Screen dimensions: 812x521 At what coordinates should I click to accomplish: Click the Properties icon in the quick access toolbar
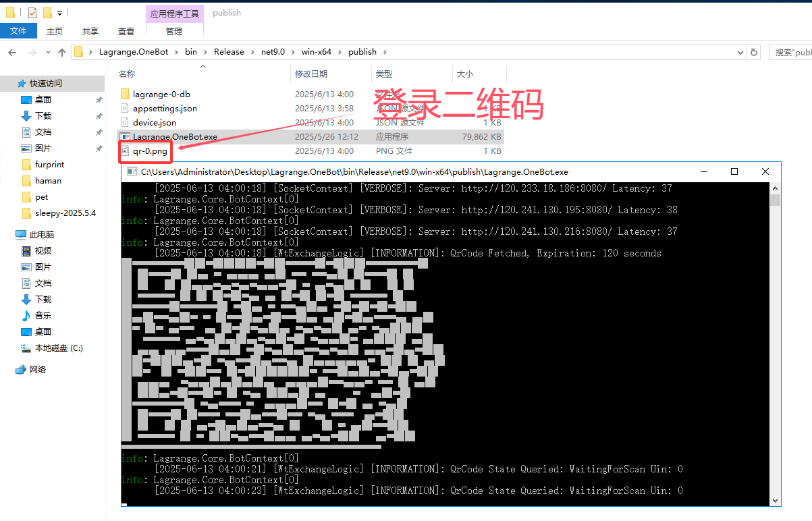pos(32,12)
